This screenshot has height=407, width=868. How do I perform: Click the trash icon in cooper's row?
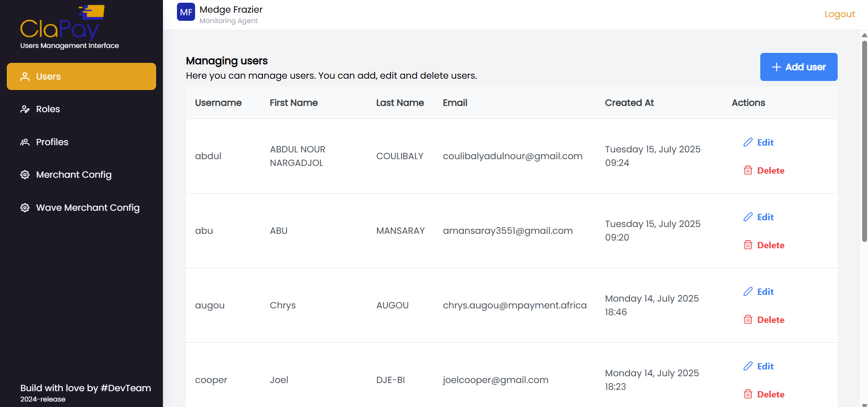[748, 394]
